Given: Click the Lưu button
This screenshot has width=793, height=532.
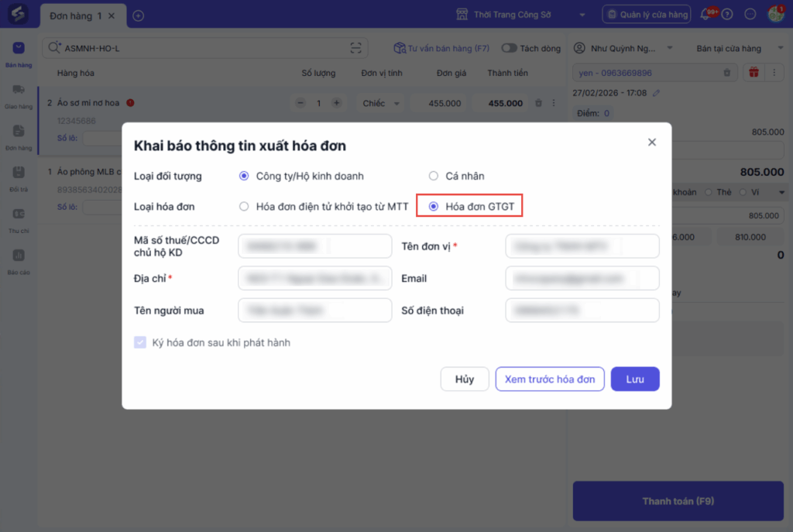Looking at the screenshot, I should coord(635,379).
